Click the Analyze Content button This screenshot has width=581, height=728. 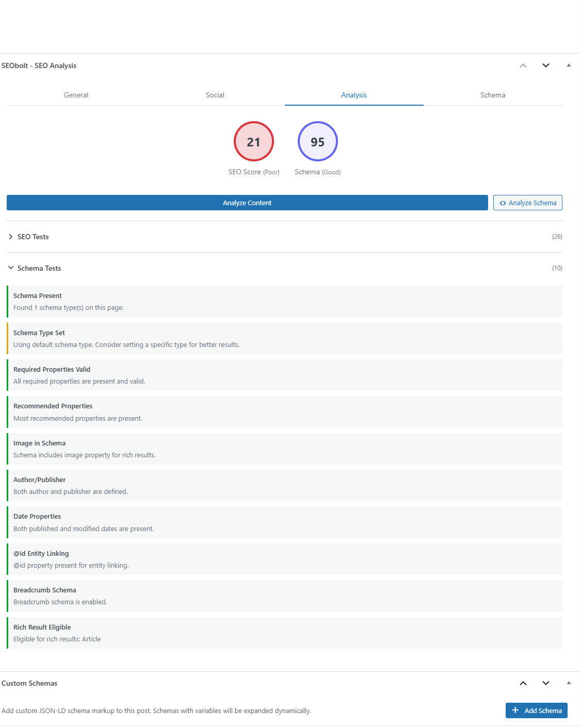[247, 203]
